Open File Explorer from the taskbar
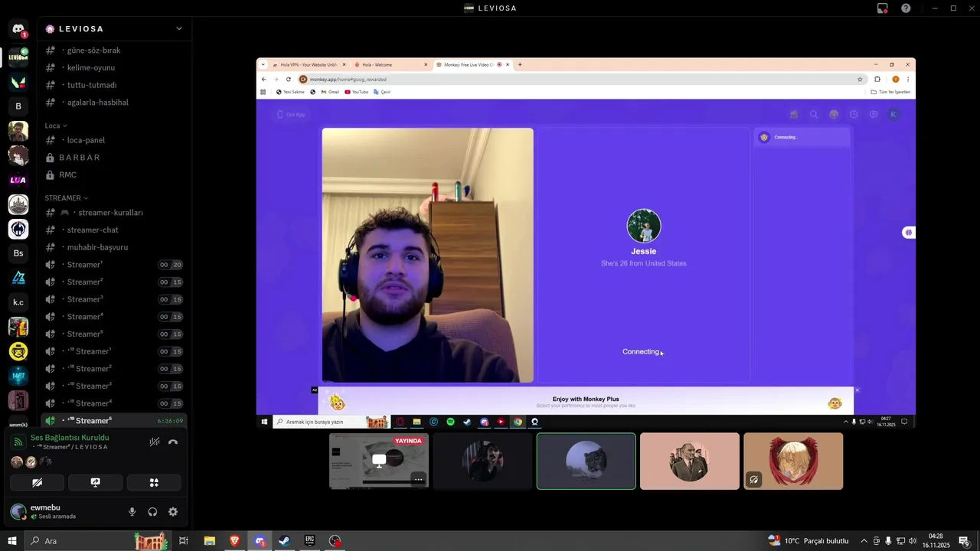Screen dimensions: 980x551 click(209, 541)
